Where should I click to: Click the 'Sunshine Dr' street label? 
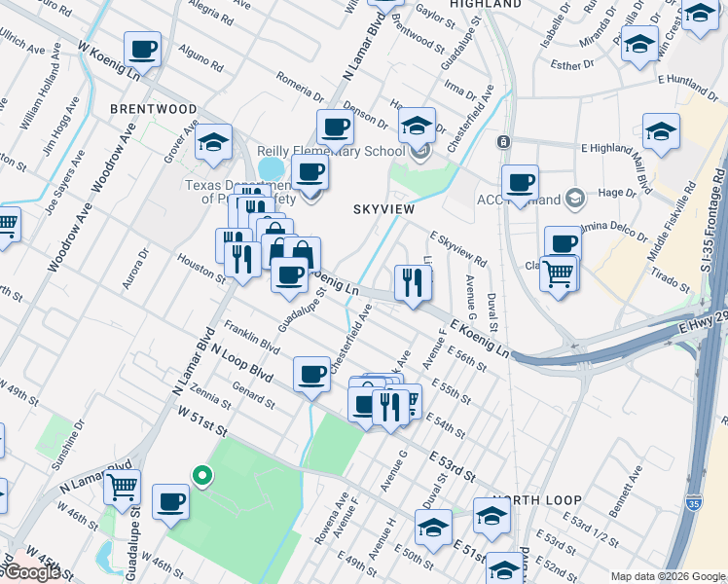[68, 445]
